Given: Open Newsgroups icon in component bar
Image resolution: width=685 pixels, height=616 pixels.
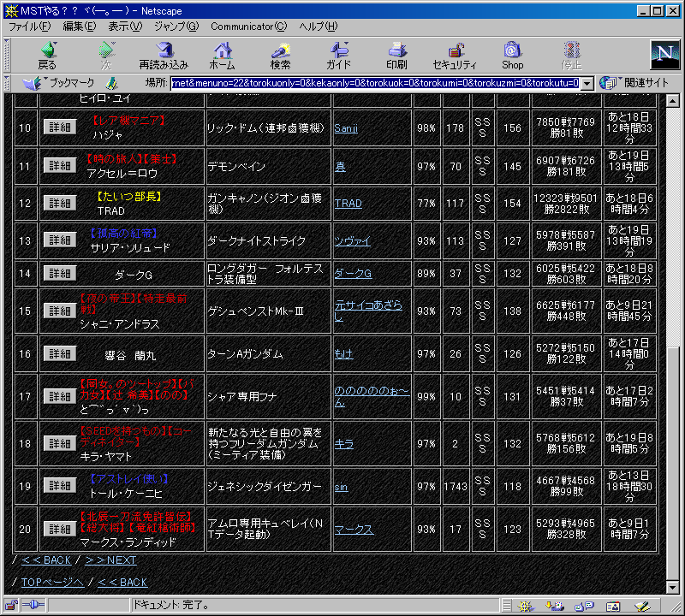Looking at the screenshot, I should 584,606.
